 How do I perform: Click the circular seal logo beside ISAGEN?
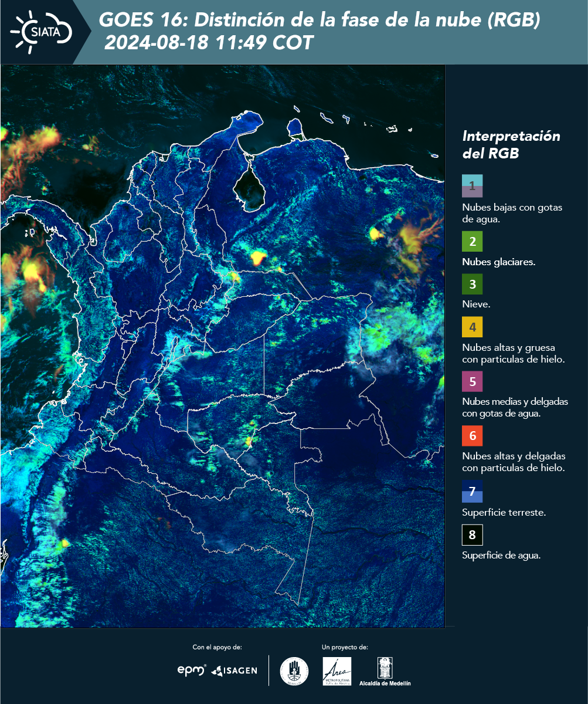click(x=294, y=671)
